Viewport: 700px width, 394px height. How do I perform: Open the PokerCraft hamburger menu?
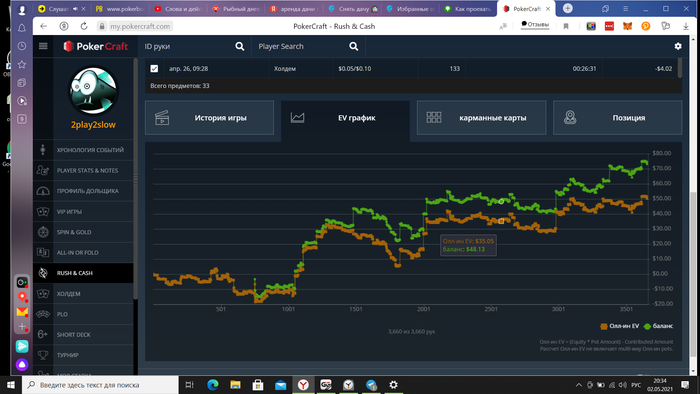coord(43,46)
